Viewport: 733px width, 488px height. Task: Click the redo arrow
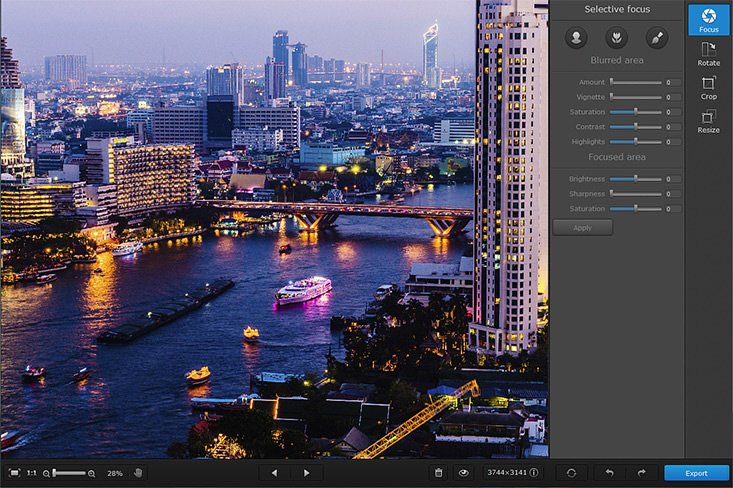[641, 473]
